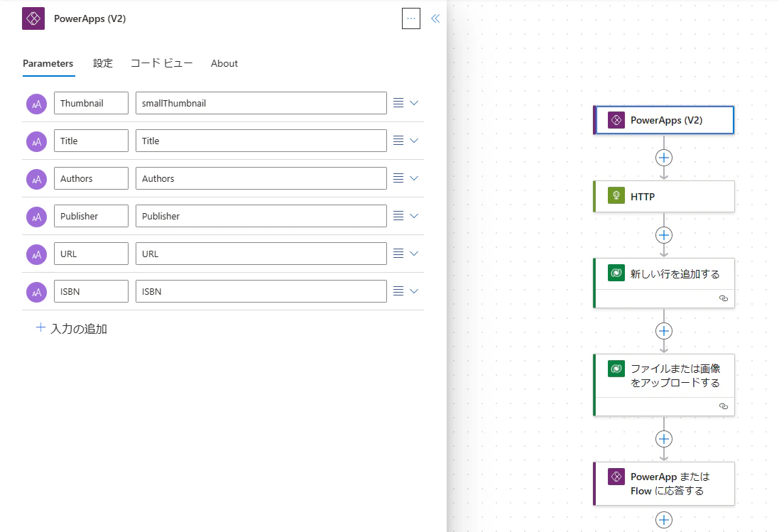Image resolution: width=779 pixels, height=532 pixels.
Task: Open the list menu icon for Authors row
Action: [398, 178]
